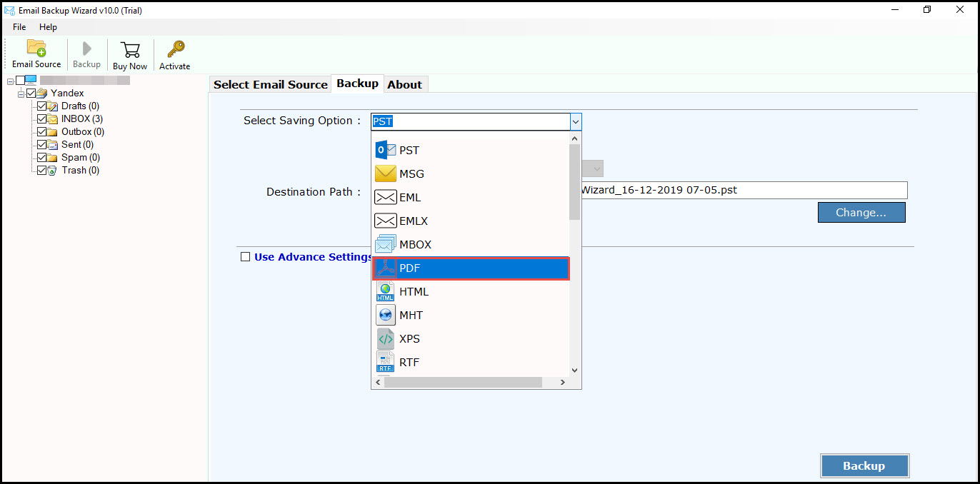
Task: Click the disabled dropdown behind the list
Action: tap(593, 168)
